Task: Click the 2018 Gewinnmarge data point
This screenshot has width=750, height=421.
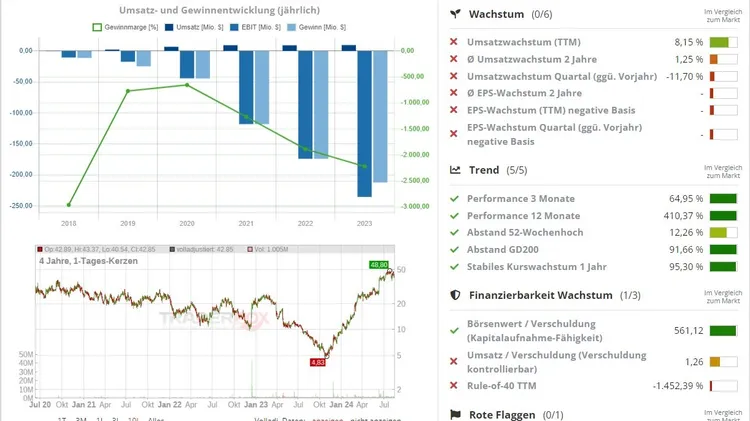Action: (69, 205)
